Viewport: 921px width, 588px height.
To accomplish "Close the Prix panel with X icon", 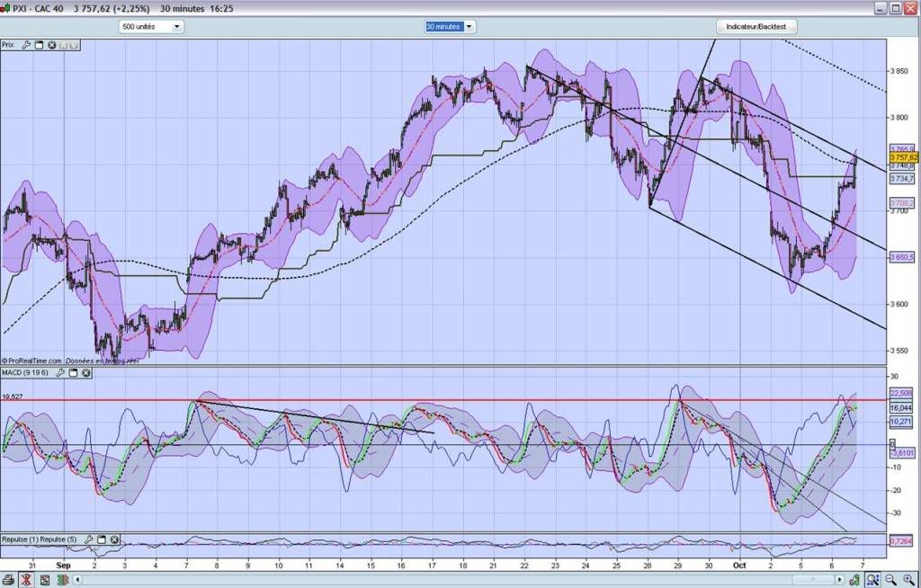I will click(52, 45).
